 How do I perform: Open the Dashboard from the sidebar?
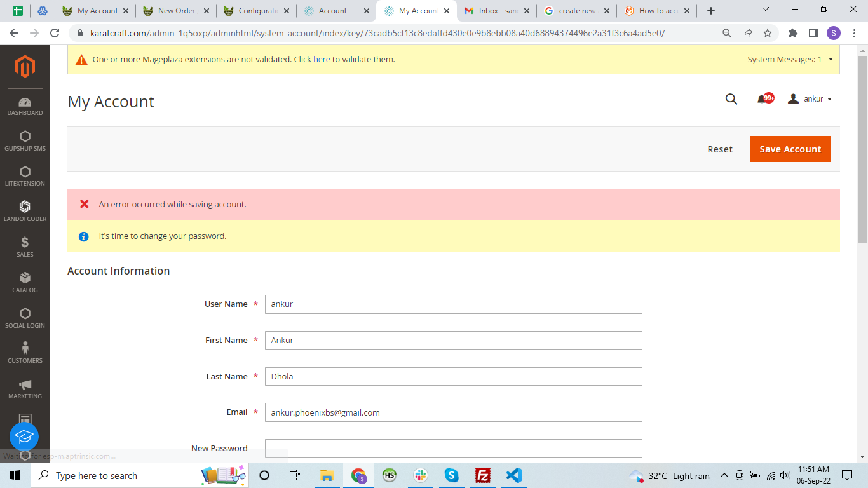pyautogui.click(x=25, y=105)
